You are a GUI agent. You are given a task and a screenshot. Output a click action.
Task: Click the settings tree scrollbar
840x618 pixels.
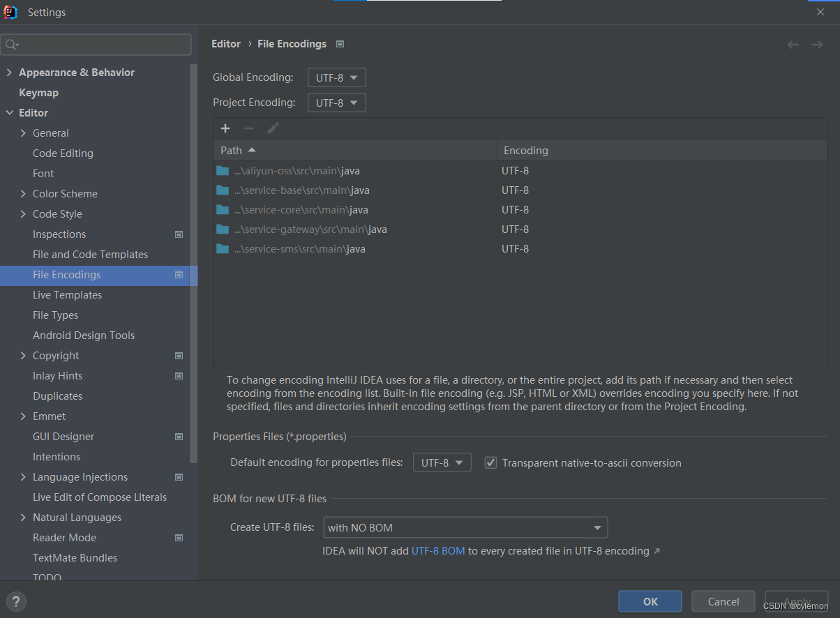click(x=194, y=265)
